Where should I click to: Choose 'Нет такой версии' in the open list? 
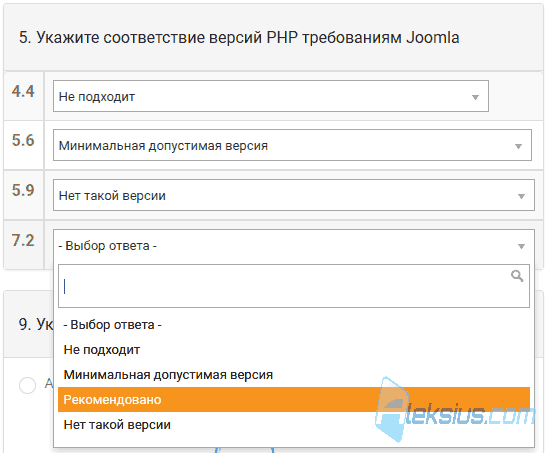294,425
